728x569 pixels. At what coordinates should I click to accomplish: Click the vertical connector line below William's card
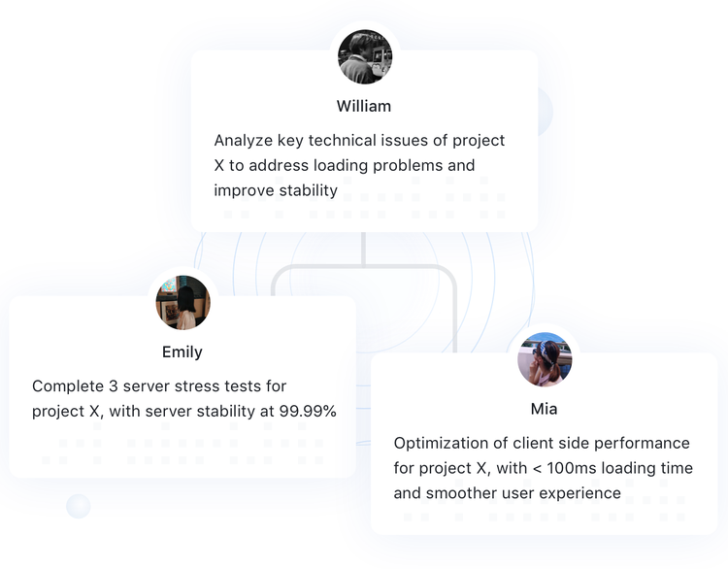pos(364,248)
